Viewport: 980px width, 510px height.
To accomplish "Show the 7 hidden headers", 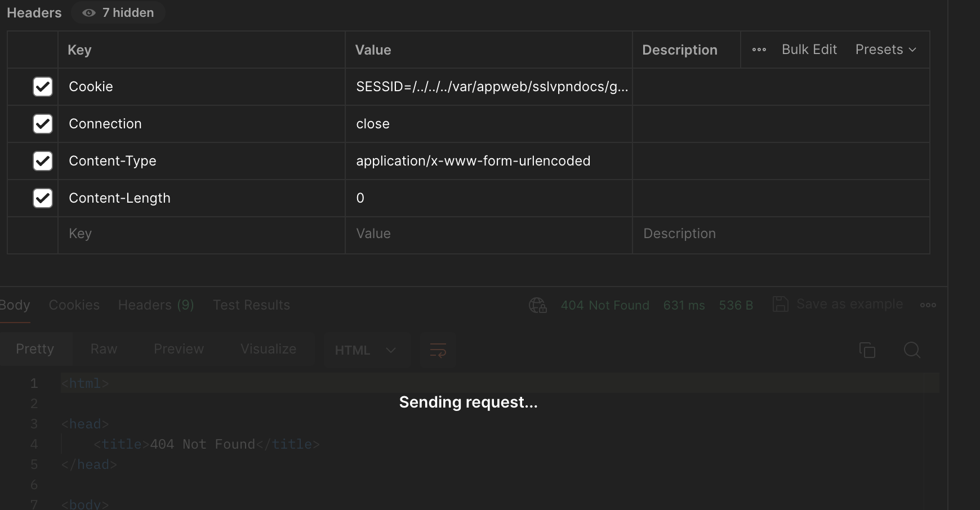I will coord(118,12).
